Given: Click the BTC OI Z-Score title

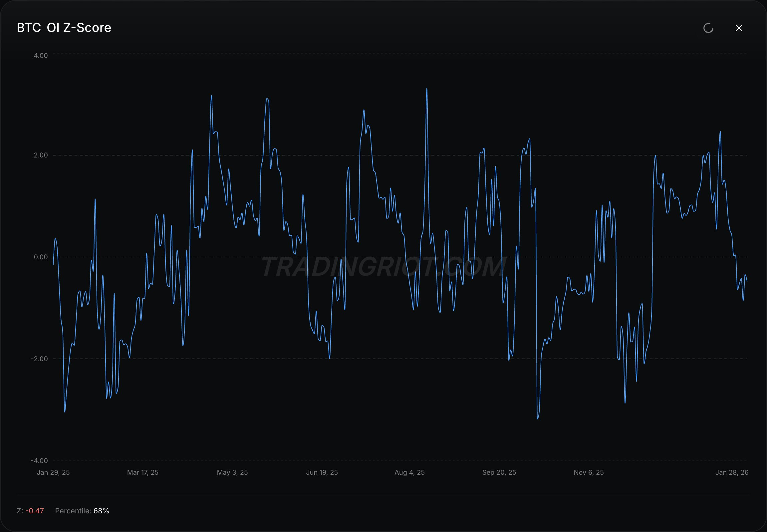Looking at the screenshot, I should coord(64,28).
